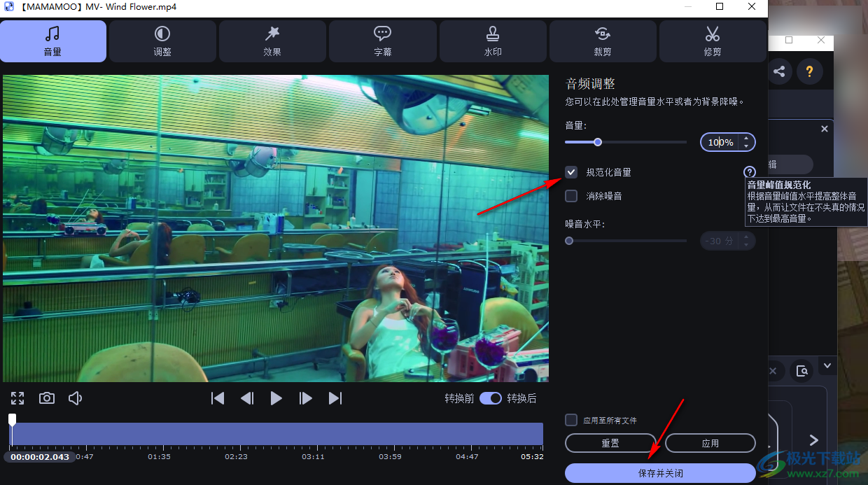Click the 重置 button

(610, 443)
